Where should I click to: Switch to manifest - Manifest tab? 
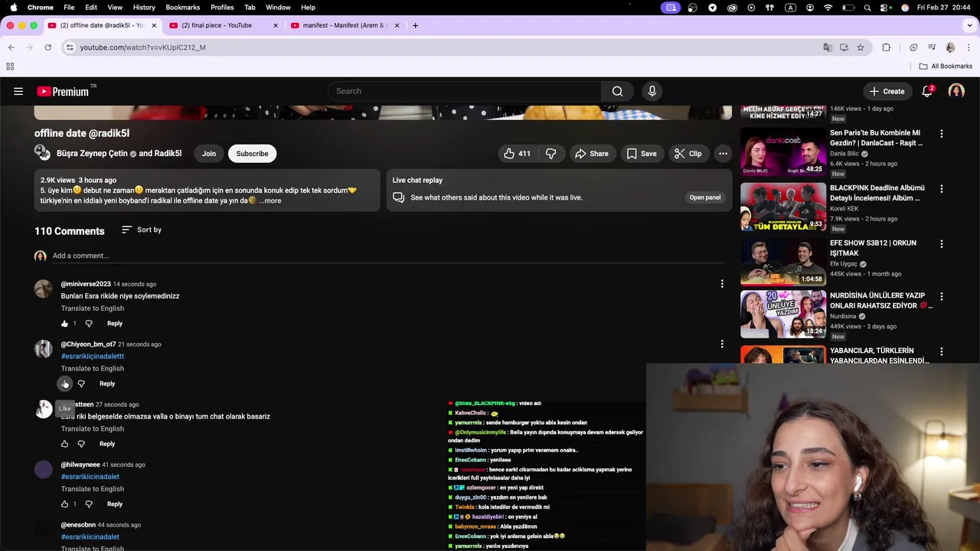tap(345, 25)
